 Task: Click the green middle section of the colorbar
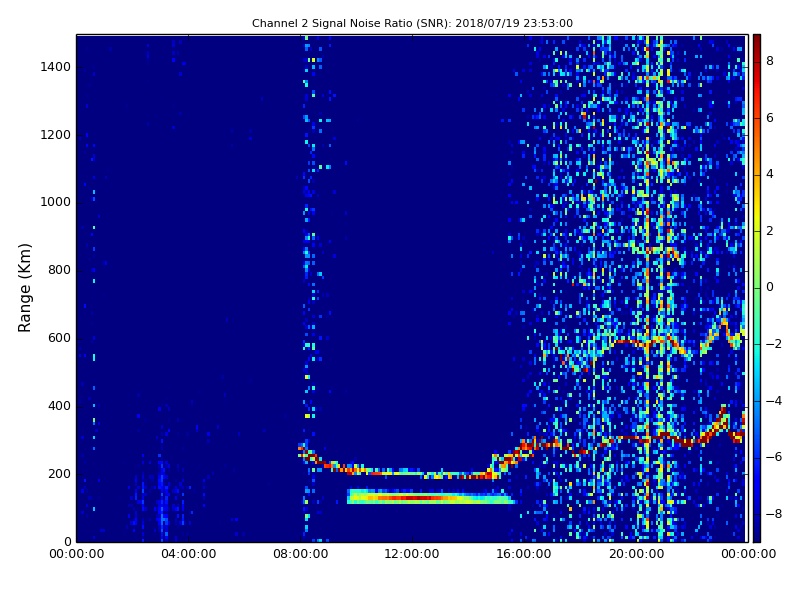coord(757,286)
